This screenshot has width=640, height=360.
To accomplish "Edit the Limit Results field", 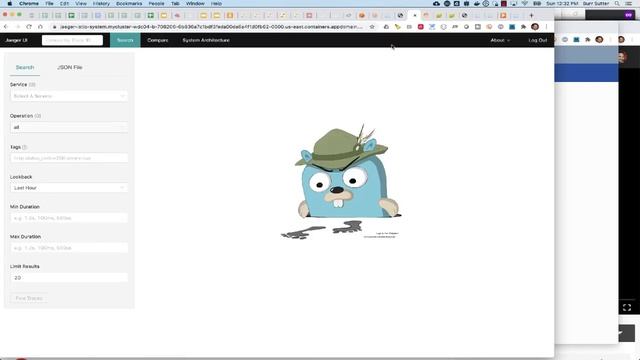I will (69, 278).
